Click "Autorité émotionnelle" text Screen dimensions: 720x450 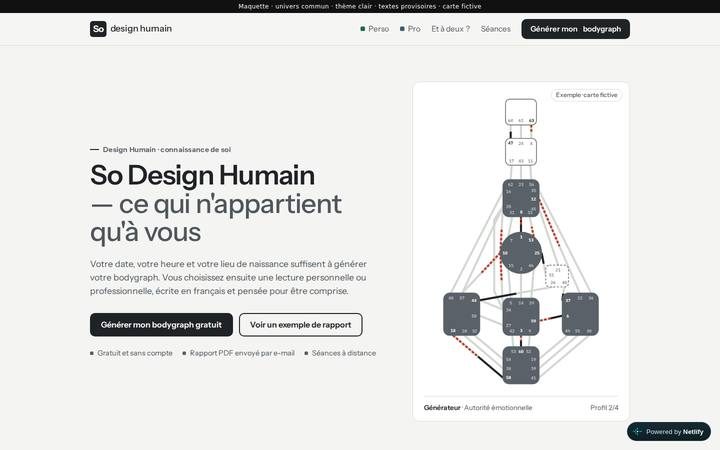[x=498, y=407]
